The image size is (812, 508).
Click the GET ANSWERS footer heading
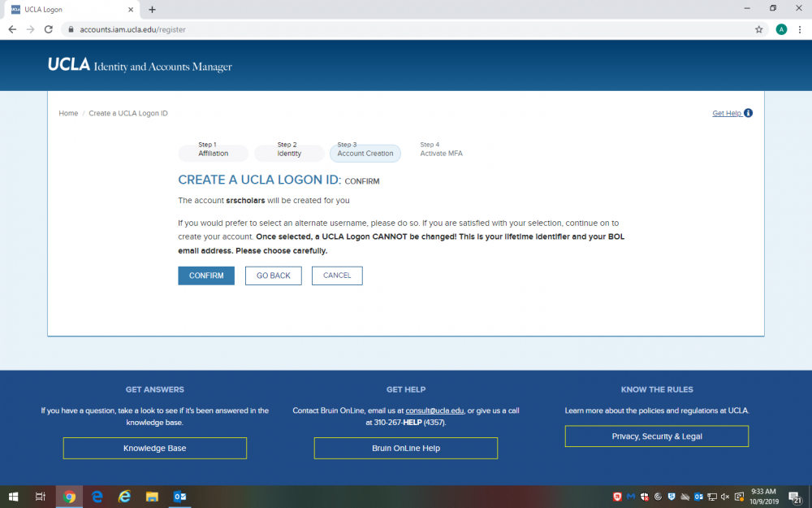tap(155, 390)
